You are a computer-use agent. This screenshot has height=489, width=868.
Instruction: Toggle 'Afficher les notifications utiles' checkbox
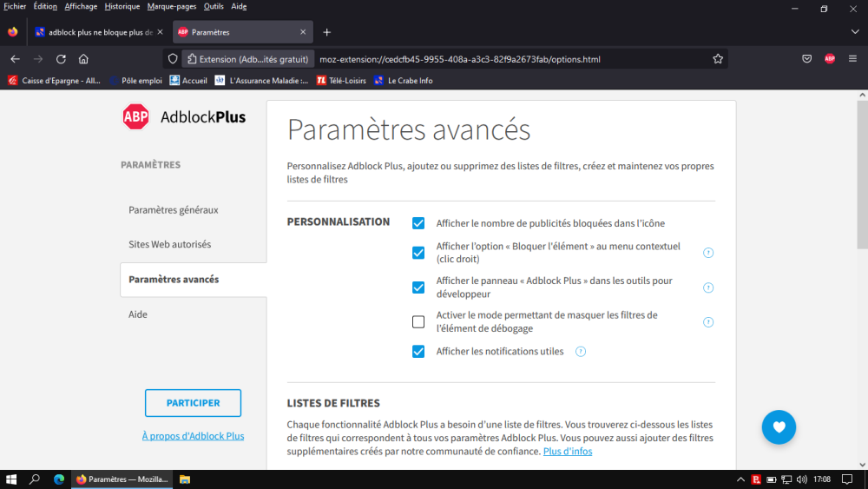pos(418,352)
